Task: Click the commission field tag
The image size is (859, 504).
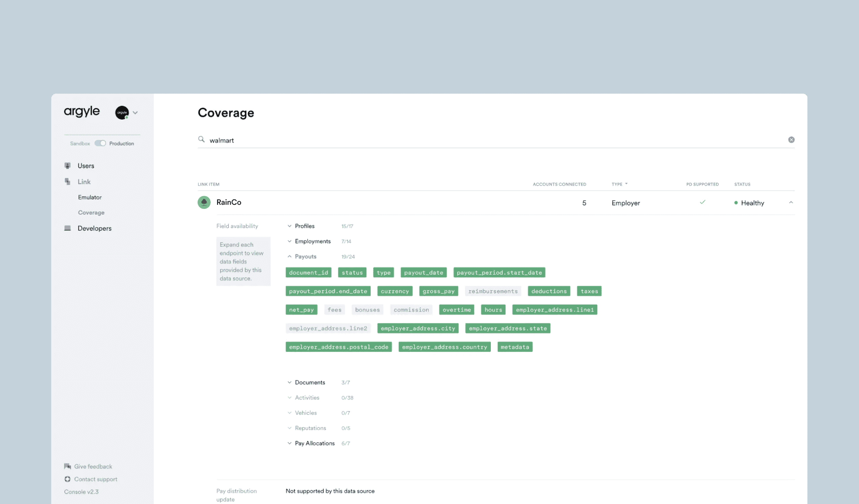Action: [x=412, y=310]
